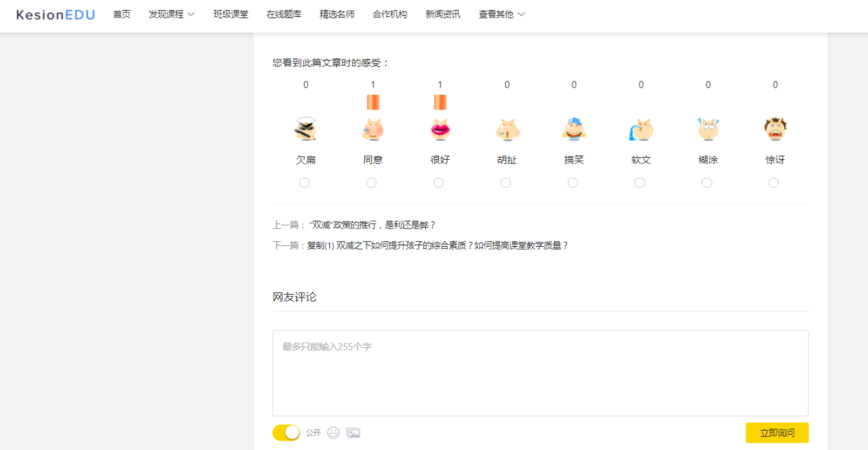This screenshot has height=450, width=868.
Task: Click the insert image icon below comment box
Action: [x=353, y=432]
